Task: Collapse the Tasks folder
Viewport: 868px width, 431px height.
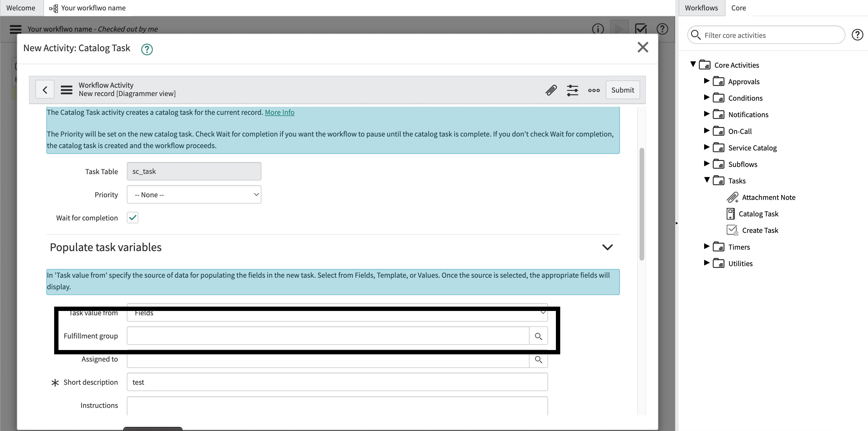Action: click(x=707, y=180)
